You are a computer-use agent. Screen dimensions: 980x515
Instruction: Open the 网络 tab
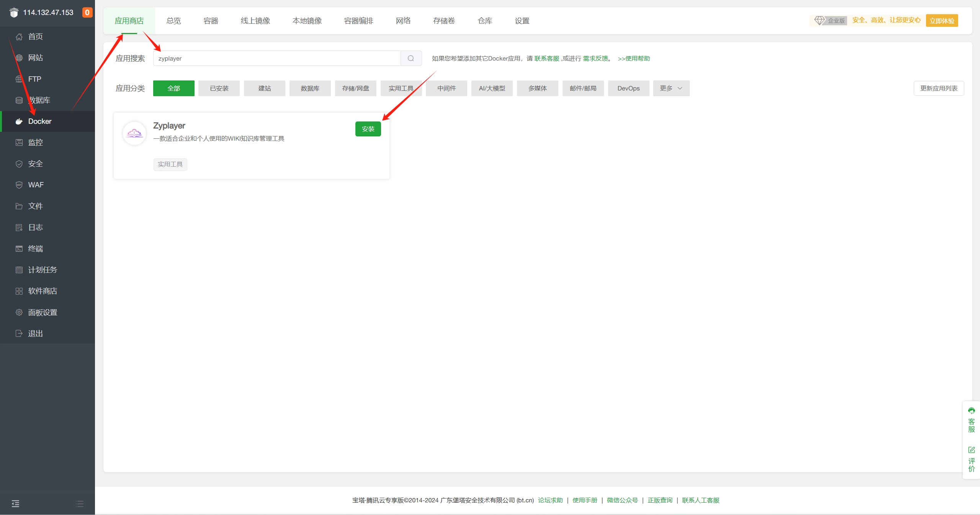(x=403, y=21)
